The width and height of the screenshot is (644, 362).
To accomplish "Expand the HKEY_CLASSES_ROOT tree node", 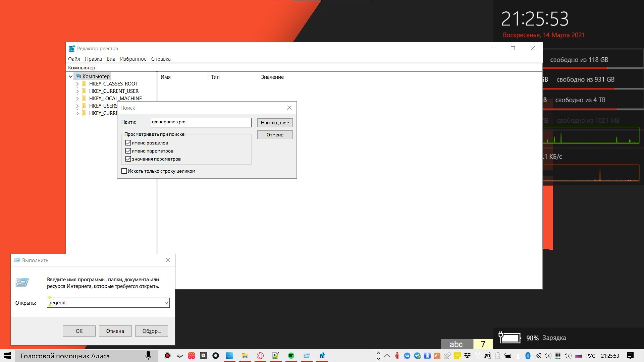I will pyautogui.click(x=77, y=84).
